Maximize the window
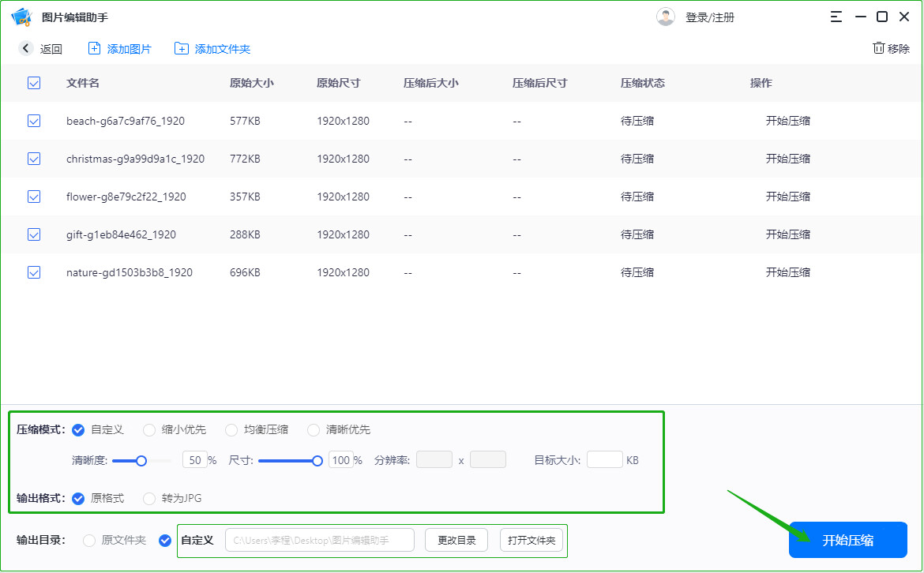This screenshot has width=924, height=573. 882,17
